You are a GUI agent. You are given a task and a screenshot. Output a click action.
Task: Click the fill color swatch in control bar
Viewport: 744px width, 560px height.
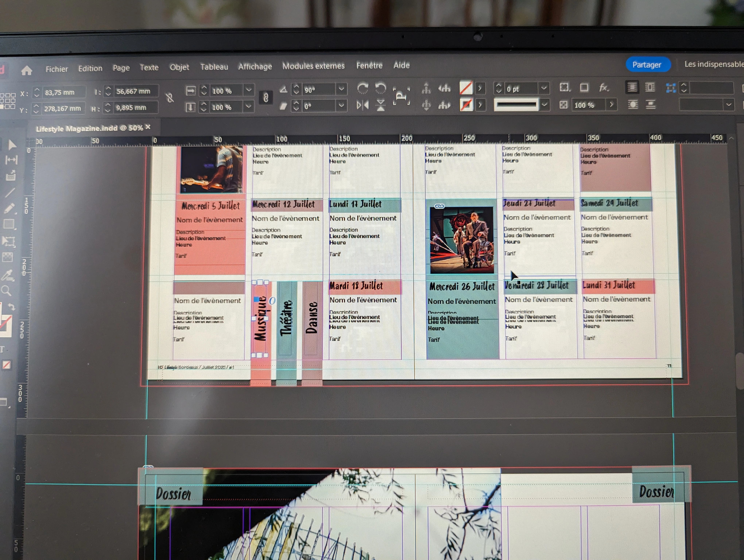[466, 88]
